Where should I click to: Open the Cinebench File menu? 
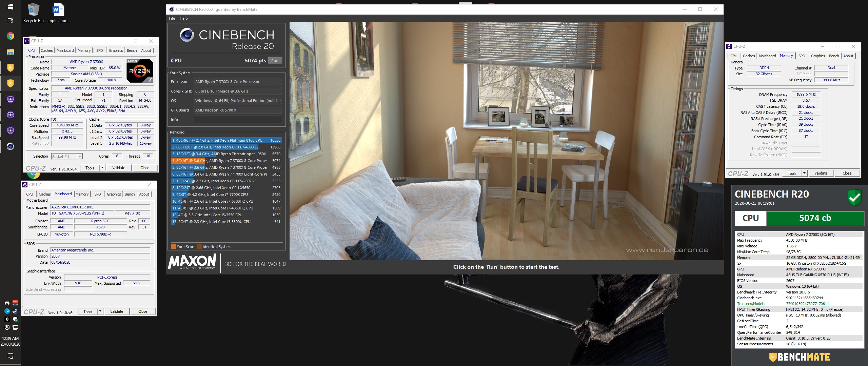pyautogui.click(x=172, y=18)
